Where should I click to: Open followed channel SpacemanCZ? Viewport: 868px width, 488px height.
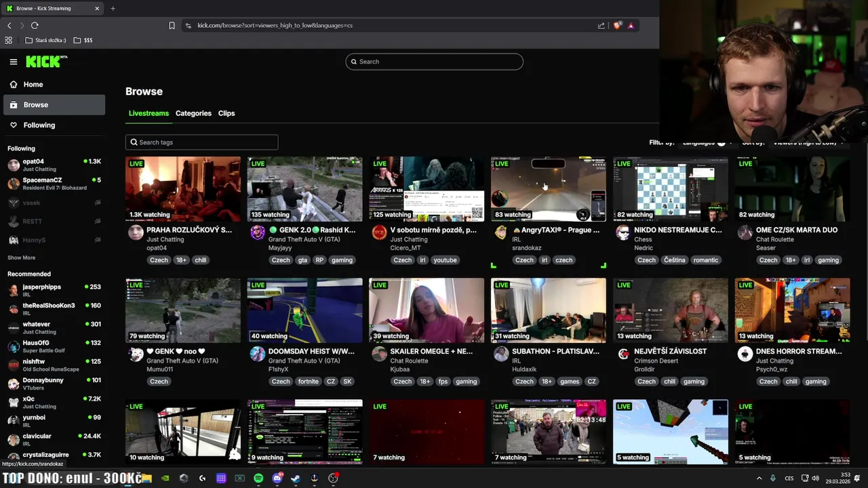pyautogui.click(x=54, y=184)
